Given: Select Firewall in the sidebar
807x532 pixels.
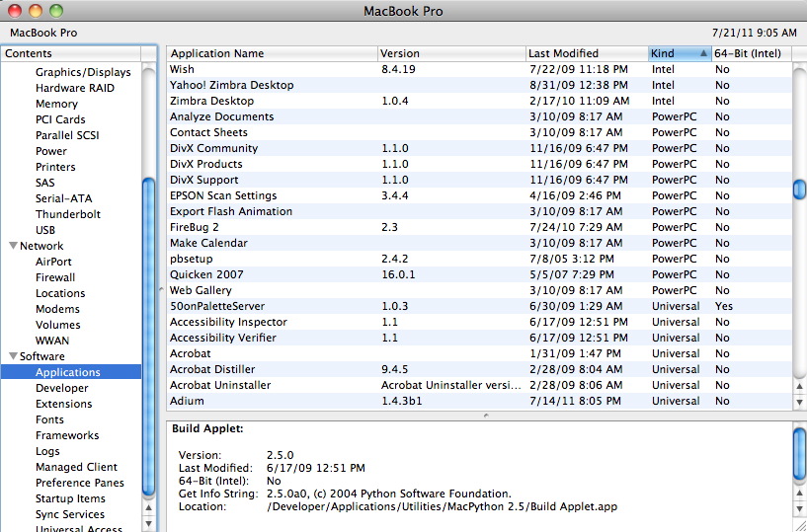Looking at the screenshot, I should pos(55,277).
